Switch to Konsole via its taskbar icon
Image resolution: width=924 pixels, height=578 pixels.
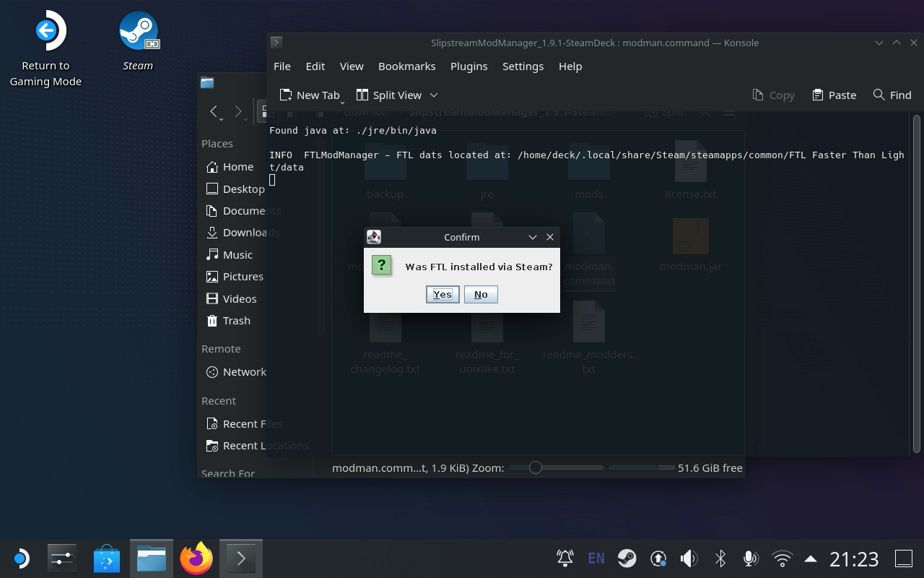click(x=240, y=558)
